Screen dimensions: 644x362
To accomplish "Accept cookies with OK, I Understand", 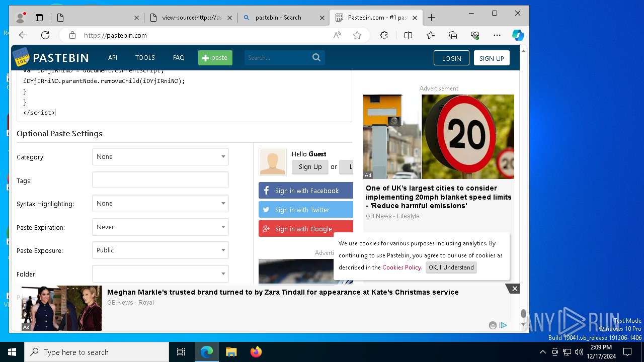I will click(451, 267).
